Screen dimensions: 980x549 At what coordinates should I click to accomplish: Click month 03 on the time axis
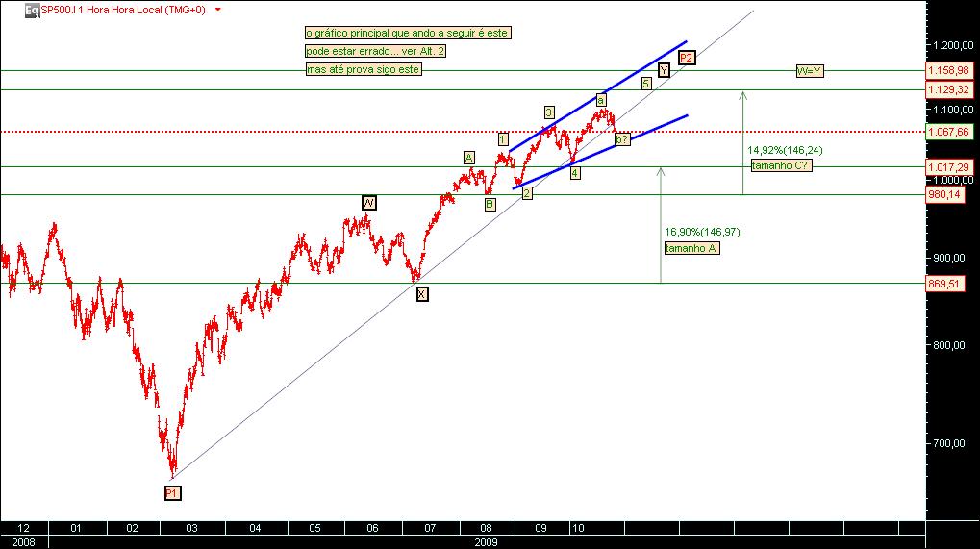coord(191,528)
